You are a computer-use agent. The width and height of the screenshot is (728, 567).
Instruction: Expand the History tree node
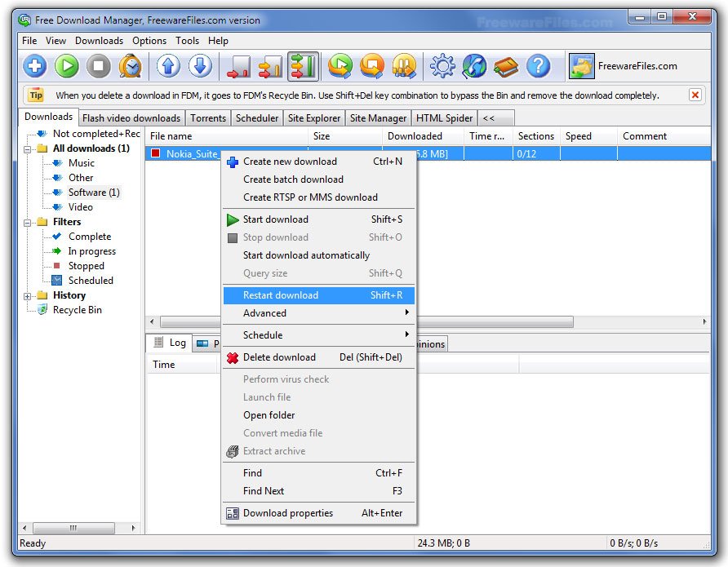(x=28, y=296)
